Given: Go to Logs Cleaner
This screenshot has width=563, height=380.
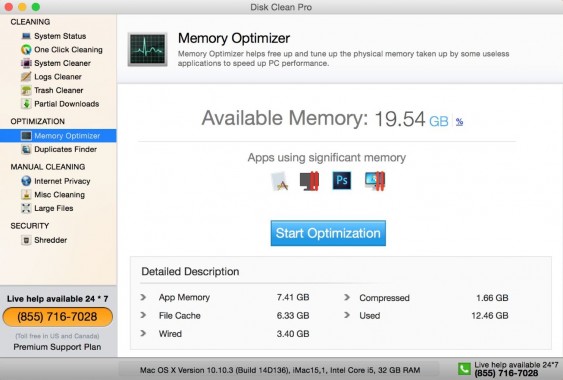Looking at the screenshot, I should point(58,77).
